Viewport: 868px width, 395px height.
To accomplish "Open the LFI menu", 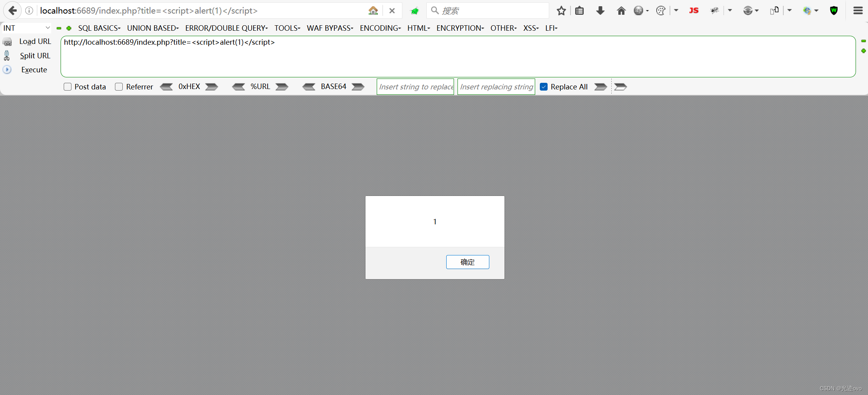I will tap(551, 28).
